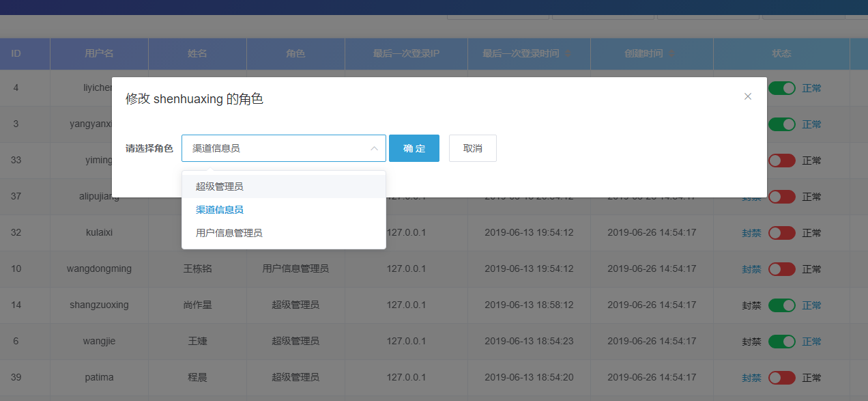Screen dimensions: 868x401
Task: Toggle status switch for patima
Action: point(781,378)
